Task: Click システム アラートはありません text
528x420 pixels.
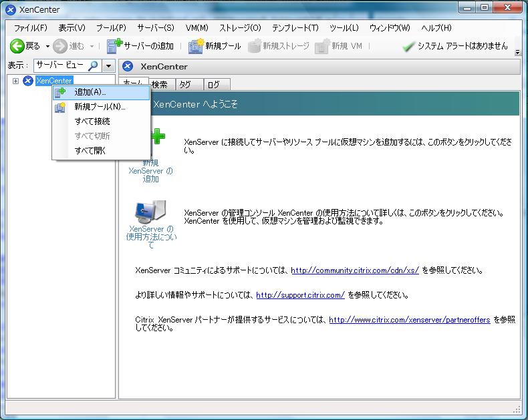Action: pos(463,46)
